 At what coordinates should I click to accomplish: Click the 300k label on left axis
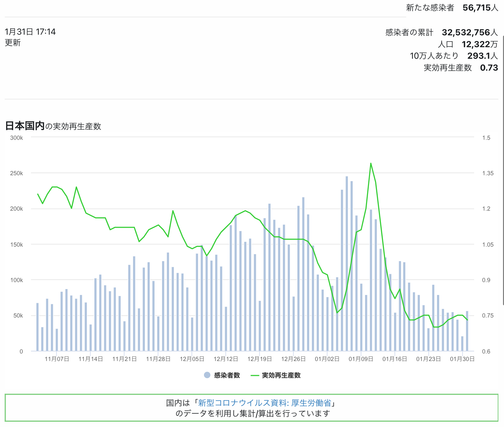(17, 138)
